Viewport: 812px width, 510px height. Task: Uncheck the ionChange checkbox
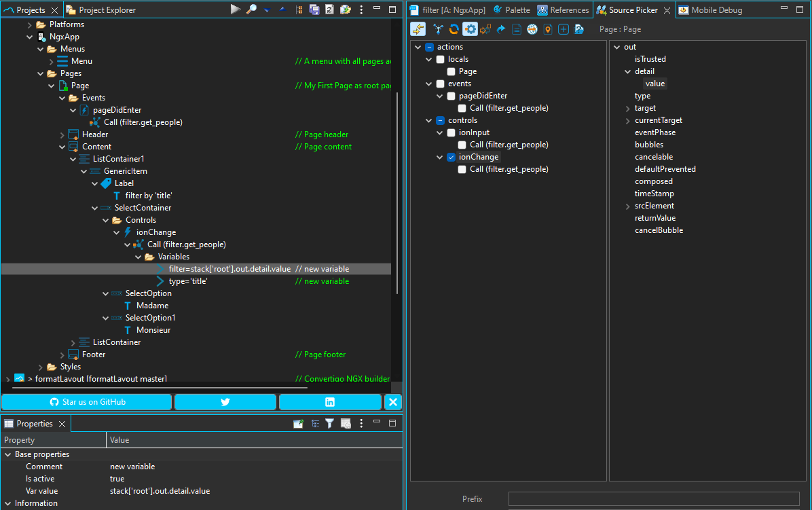coord(451,157)
